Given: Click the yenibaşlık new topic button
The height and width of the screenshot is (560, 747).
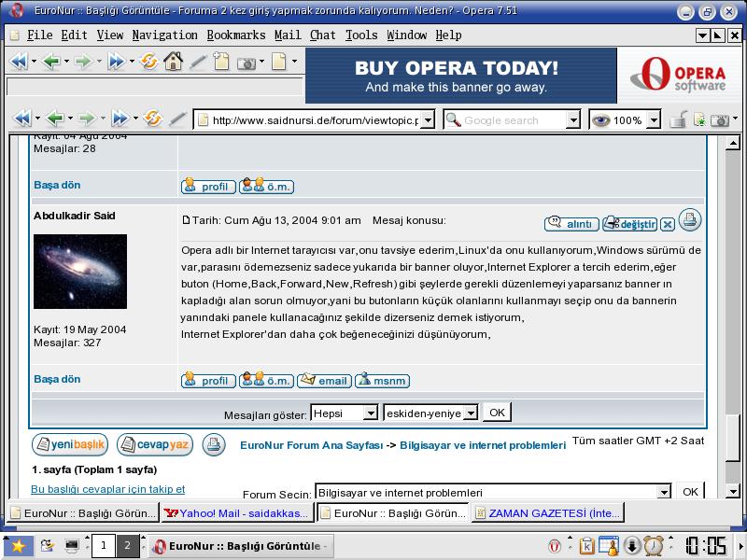Looking at the screenshot, I should tap(70, 445).
